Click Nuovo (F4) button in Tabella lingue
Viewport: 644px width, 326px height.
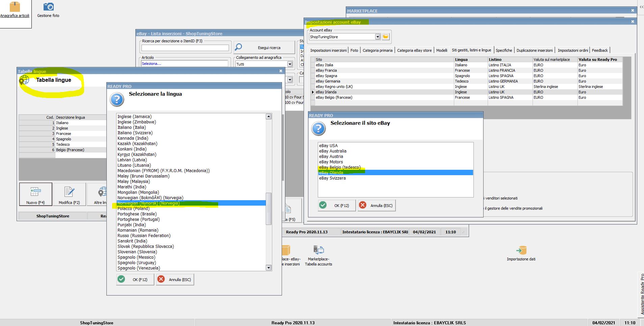click(x=35, y=194)
